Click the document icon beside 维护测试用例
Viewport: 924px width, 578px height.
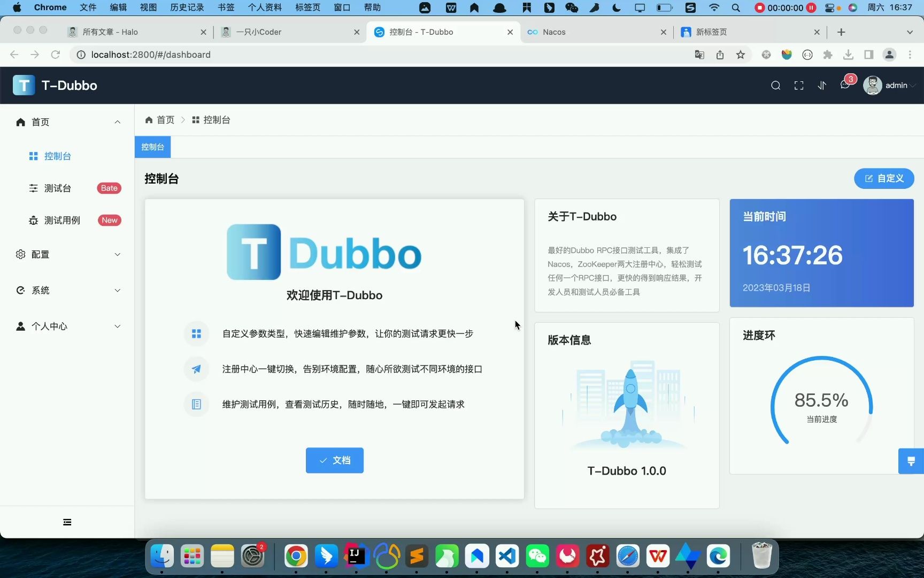pyautogui.click(x=196, y=404)
